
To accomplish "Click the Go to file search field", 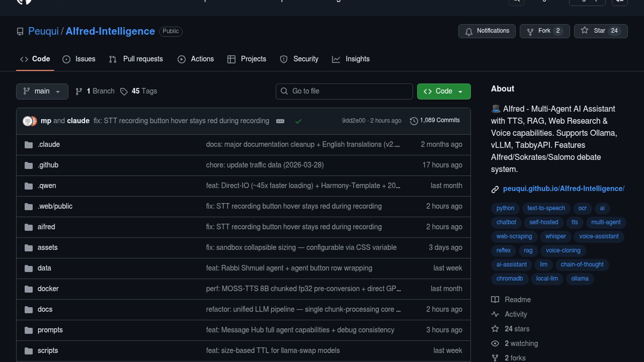I will 344,91.
